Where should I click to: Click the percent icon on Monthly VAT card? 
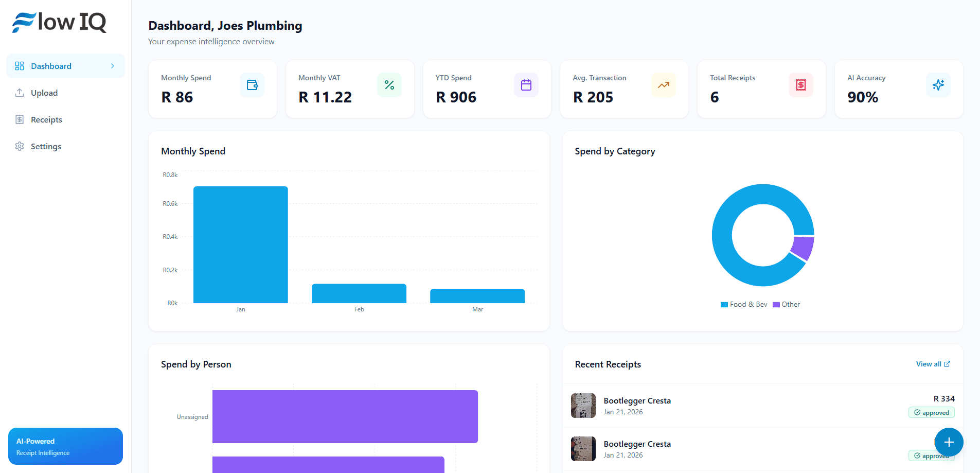pos(389,85)
